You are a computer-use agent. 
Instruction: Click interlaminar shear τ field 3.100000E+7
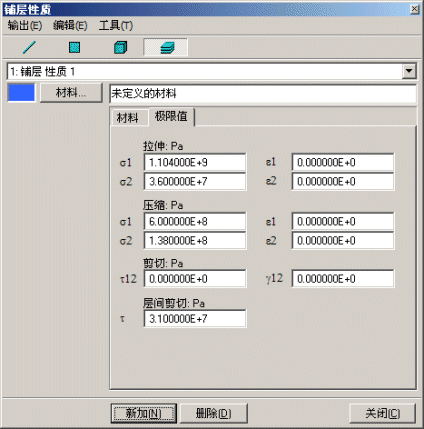point(195,319)
